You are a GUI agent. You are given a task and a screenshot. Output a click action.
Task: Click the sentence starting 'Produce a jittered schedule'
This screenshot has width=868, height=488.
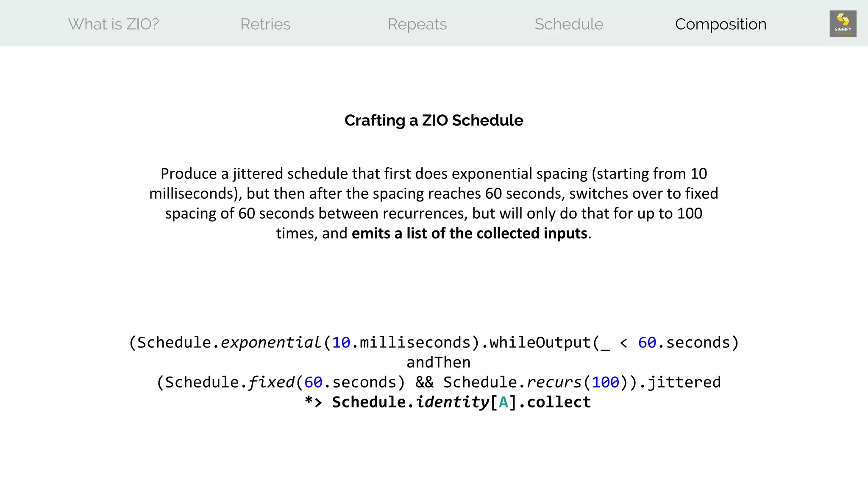(x=434, y=203)
